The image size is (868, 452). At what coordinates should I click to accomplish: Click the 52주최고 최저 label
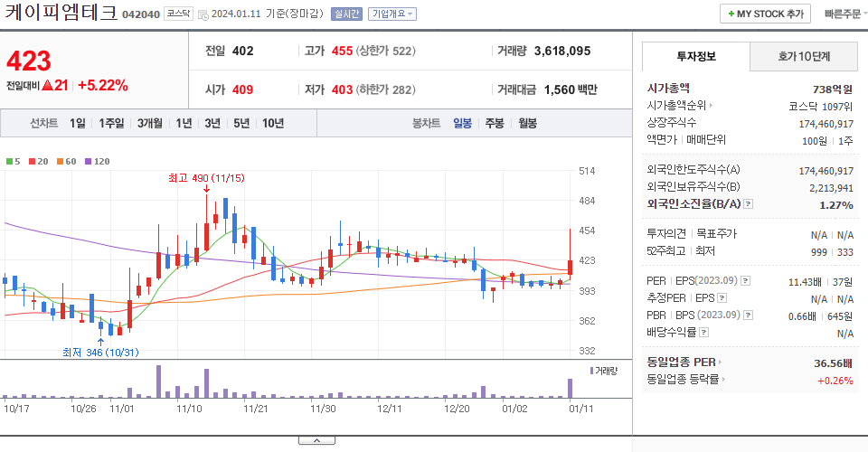(681, 251)
